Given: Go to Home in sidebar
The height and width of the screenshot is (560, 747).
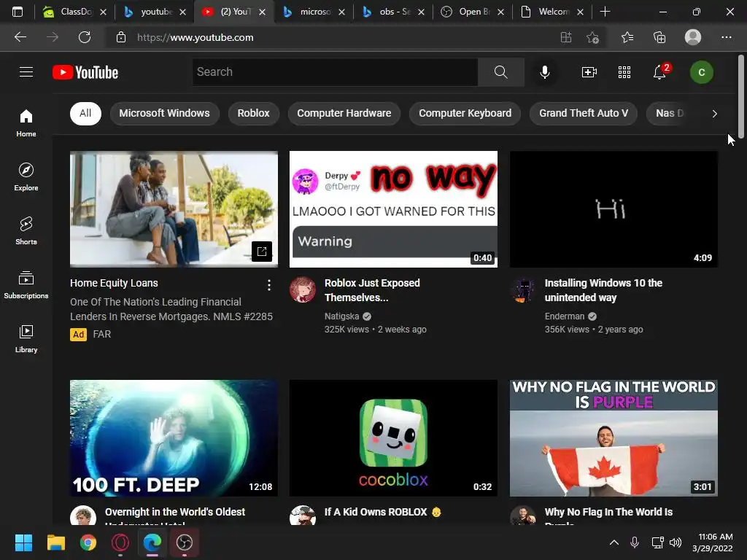Looking at the screenshot, I should pos(26,123).
